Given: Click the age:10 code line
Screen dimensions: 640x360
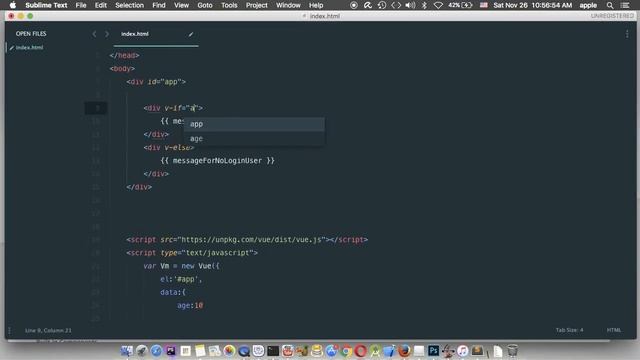Looking at the screenshot, I should point(190,305).
